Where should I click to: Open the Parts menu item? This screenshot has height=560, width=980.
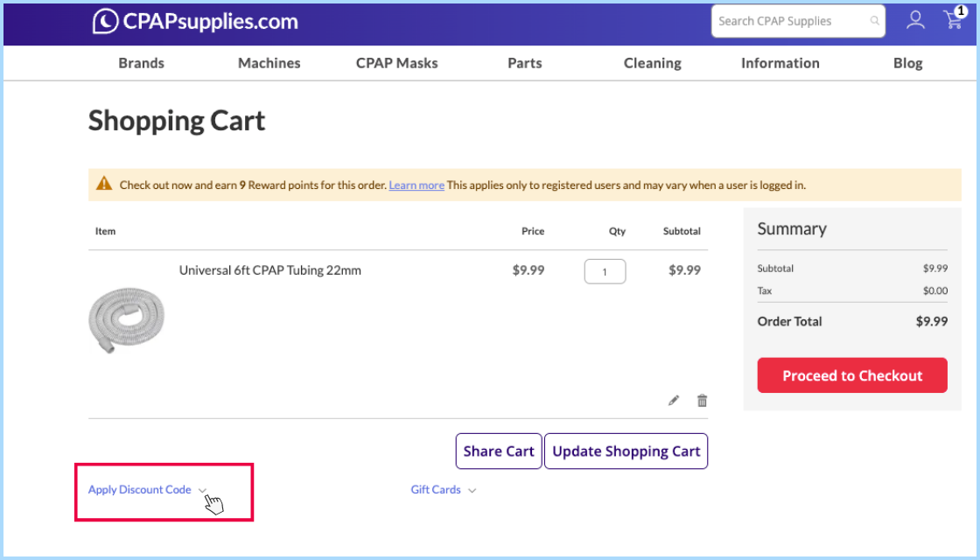tap(524, 63)
